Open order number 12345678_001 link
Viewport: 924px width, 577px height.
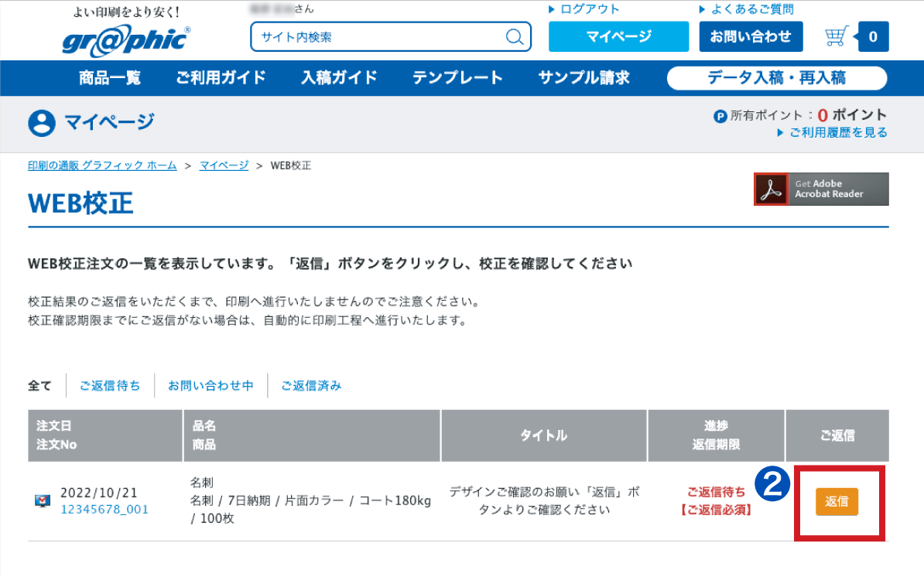pyautogui.click(x=104, y=510)
